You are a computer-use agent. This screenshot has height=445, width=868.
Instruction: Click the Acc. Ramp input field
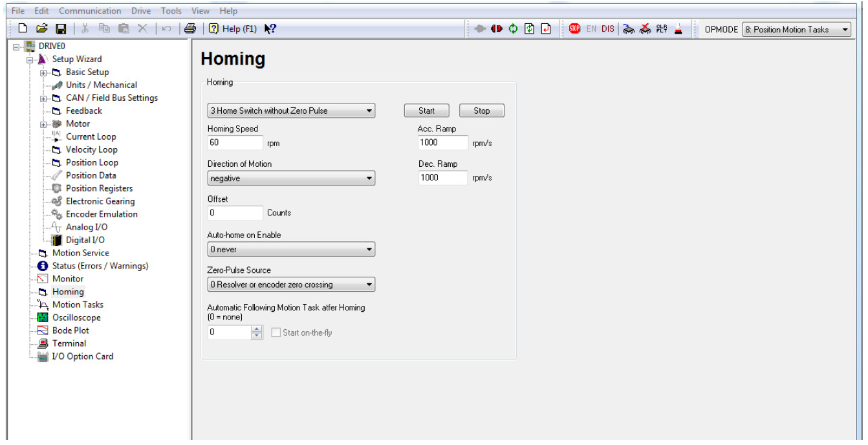pos(443,142)
